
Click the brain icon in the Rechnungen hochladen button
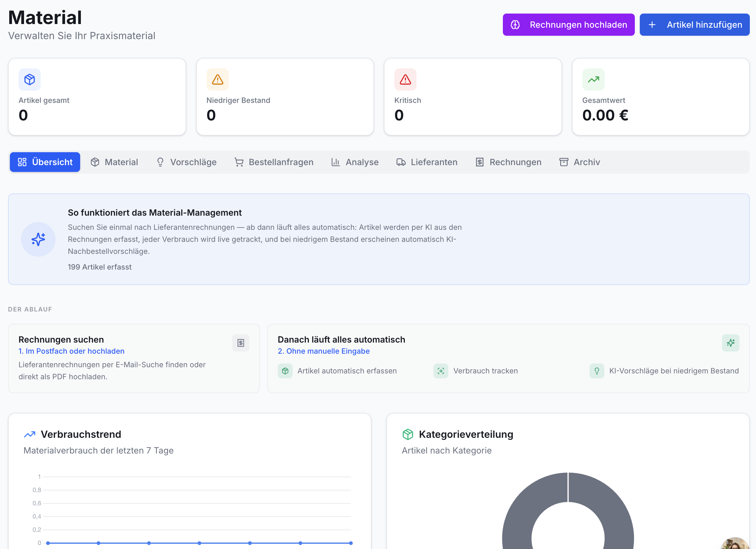click(515, 25)
